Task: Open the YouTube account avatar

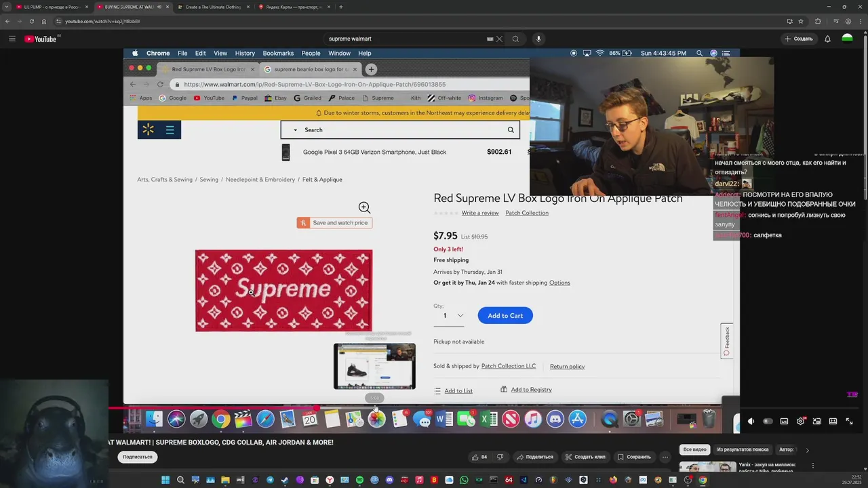Action: point(847,39)
